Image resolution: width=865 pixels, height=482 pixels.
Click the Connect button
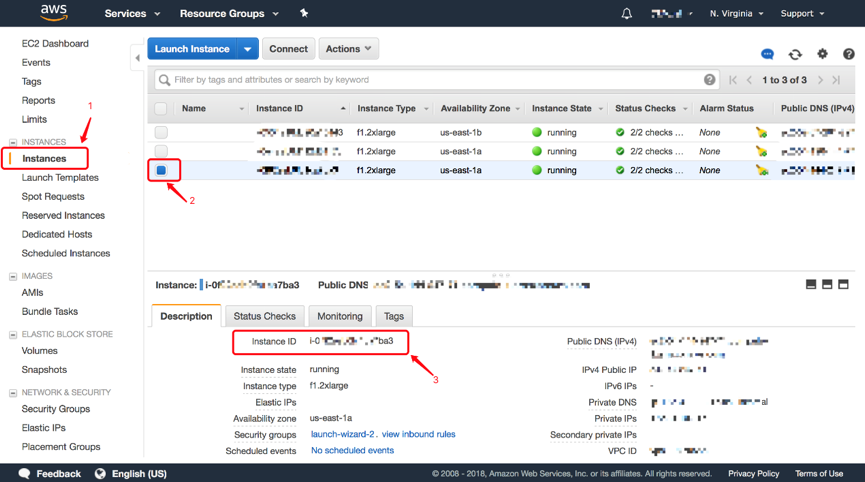click(289, 49)
